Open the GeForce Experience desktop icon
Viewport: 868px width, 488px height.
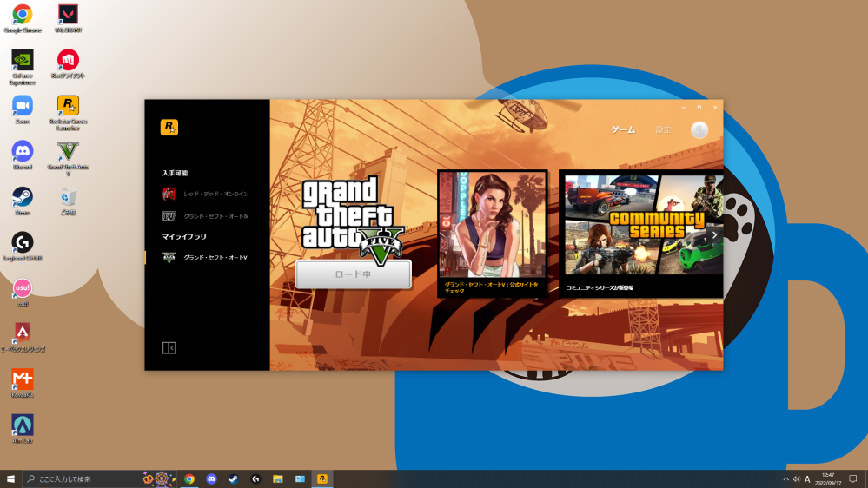coord(23,61)
